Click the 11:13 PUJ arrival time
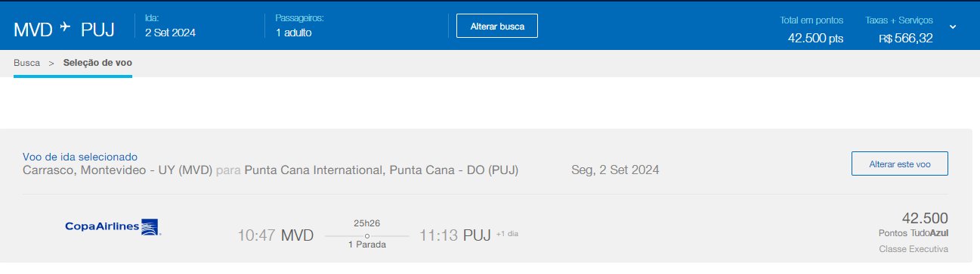 click(x=455, y=235)
